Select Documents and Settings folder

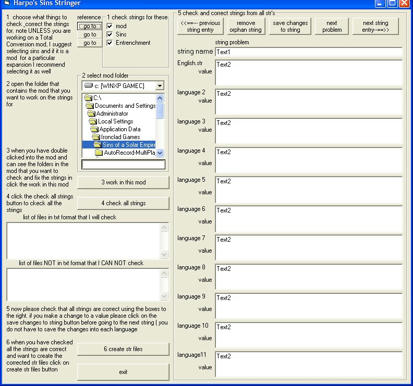pyautogui.click(x=121, y=106)
